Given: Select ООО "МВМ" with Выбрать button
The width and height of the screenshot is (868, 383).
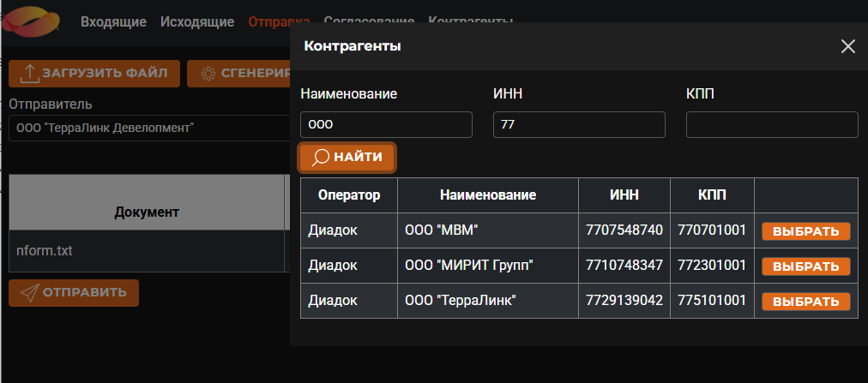Looking at the screenshot, I should [806, 231].
